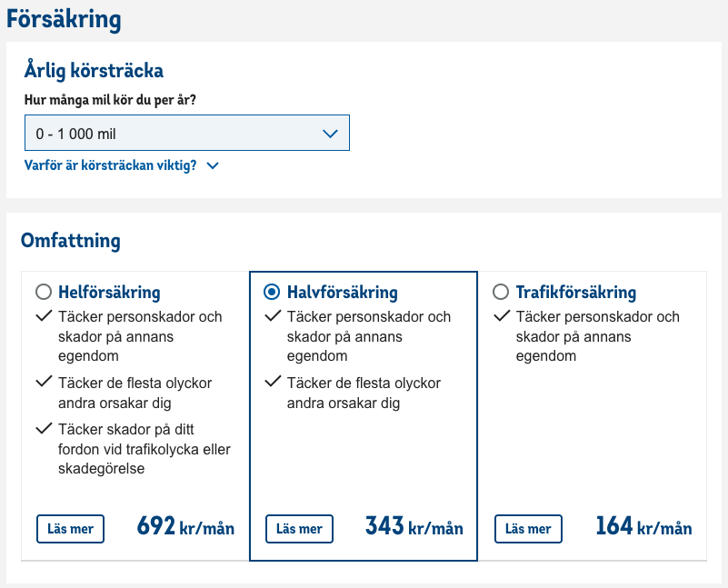Click Helförsäkring's checkmark beside "Täcker de flesta olyckor"
Image resolution: width=728 pixels, height=588 pixels.
(43, 383)
